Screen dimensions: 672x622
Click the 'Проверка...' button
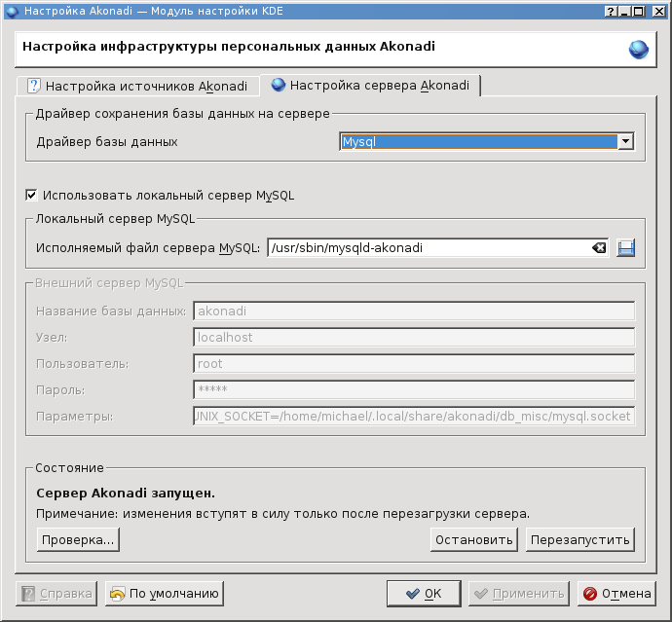pyautogui.click(x=78, y=540)
